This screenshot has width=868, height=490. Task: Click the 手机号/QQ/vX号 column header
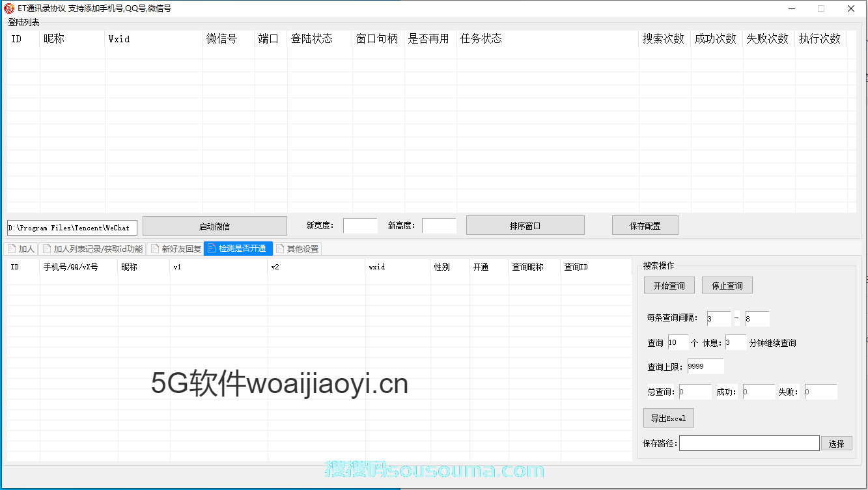pyautogui.click(x=79, y=267)
